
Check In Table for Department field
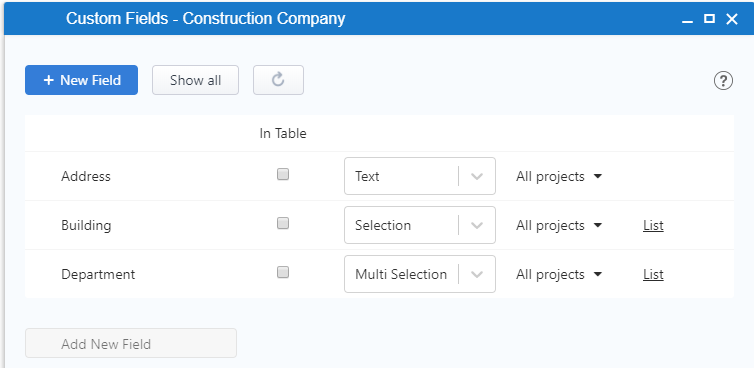[x=283, y=272]
